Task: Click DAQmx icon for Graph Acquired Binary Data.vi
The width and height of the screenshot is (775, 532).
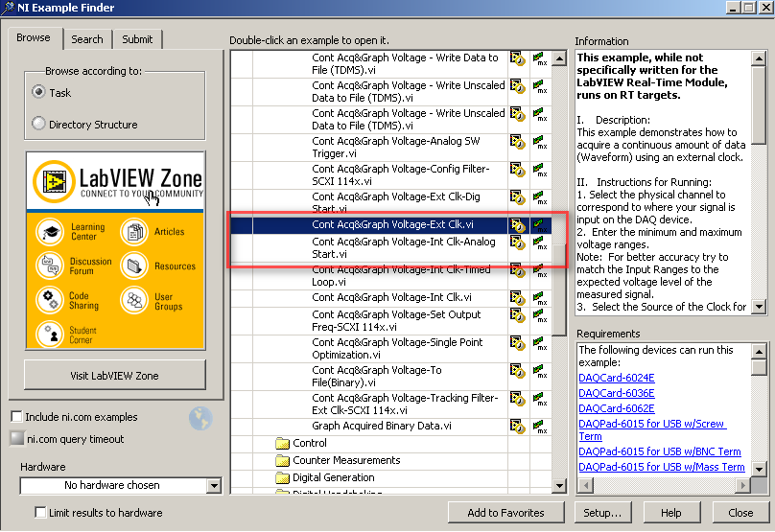Action: (540, 427)
